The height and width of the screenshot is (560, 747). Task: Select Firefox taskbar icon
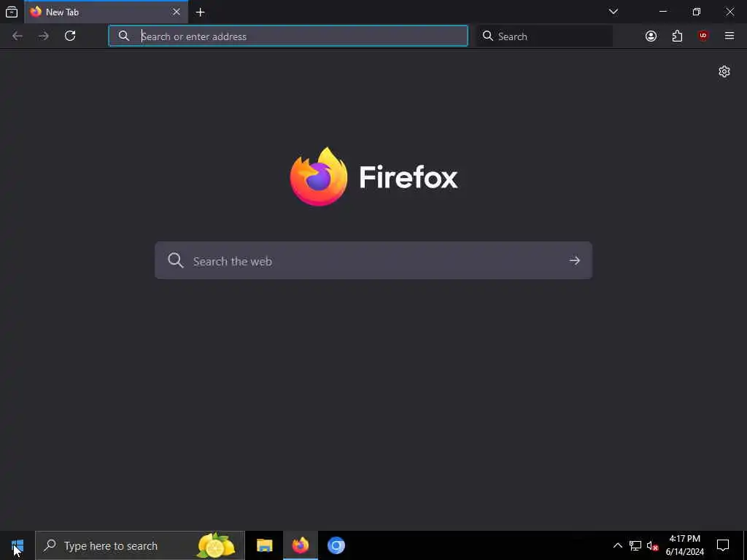[x=300, y=545]
